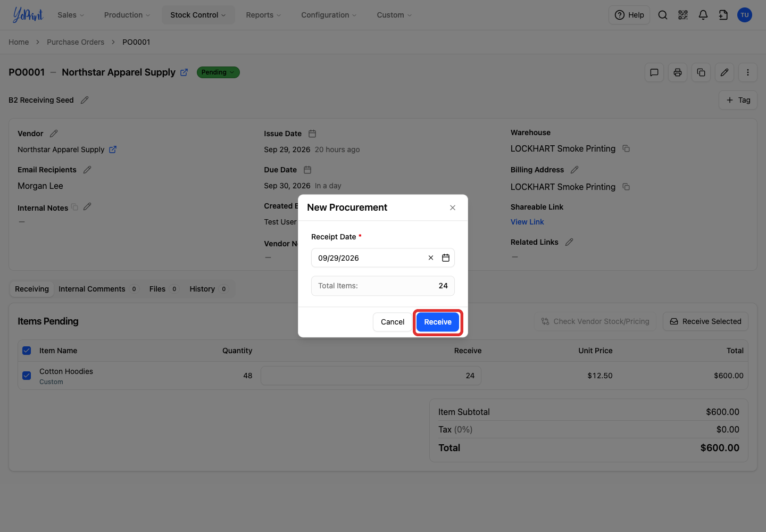Print the purchase order
This screenshot has height=532, width=766.
pos(678,72)
